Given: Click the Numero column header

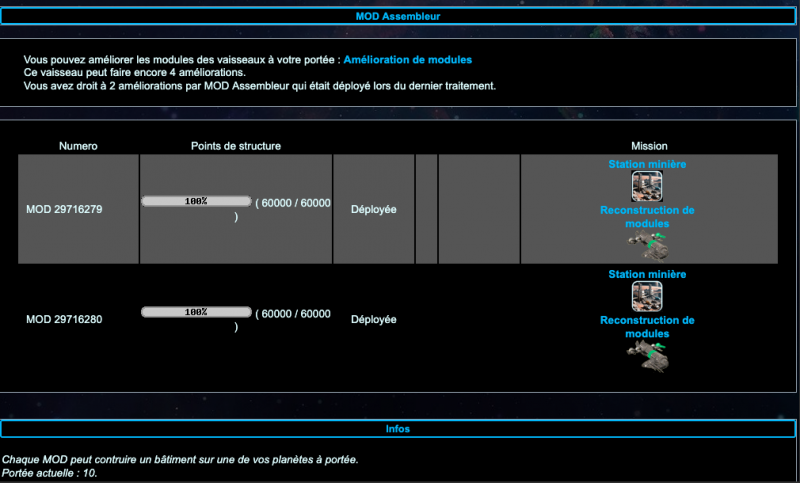Looking at the screenshot, I should [x=78, y=146].
